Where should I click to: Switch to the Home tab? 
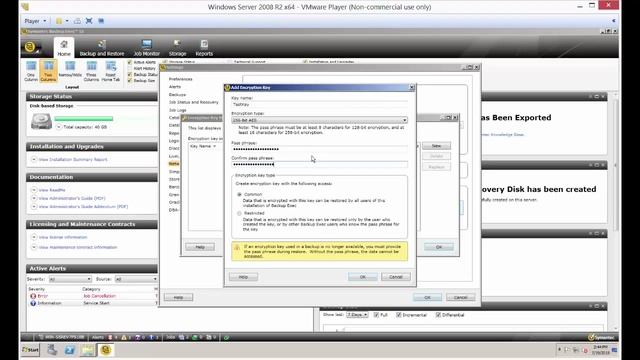[64, 48]
